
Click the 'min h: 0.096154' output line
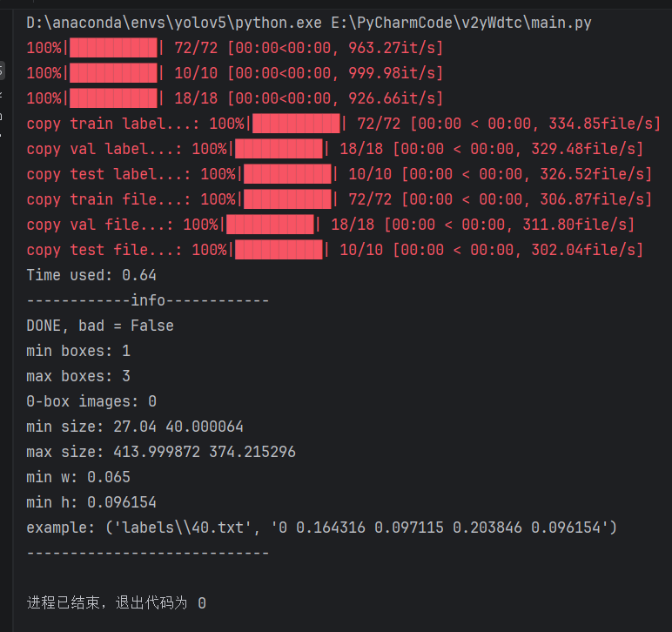tap(91, 502)
